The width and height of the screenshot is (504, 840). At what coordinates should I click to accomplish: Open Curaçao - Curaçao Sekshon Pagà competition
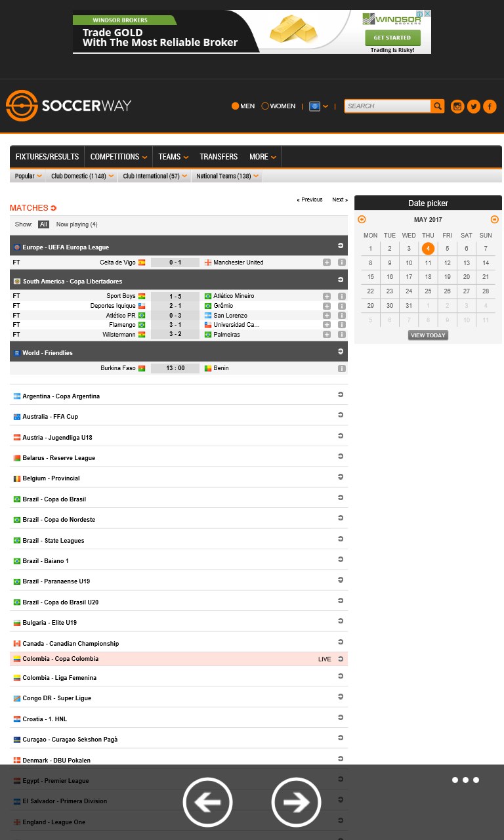[x=70, y=740]
